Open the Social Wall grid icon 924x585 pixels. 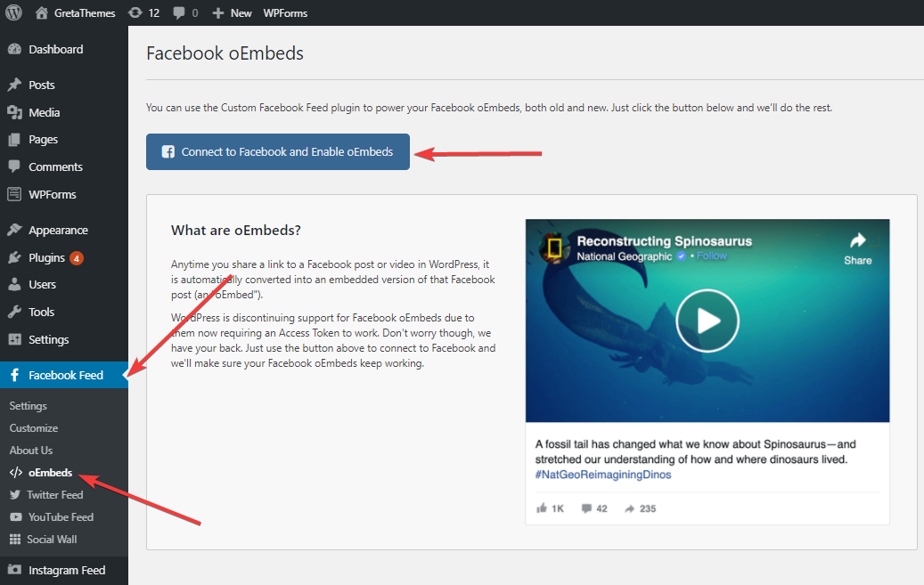(x=15, y=539)
